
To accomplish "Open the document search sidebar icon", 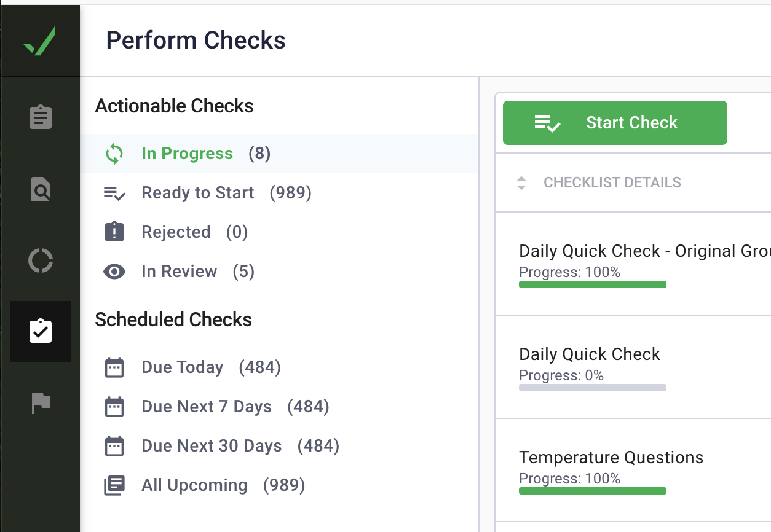I will coord(41,189).
